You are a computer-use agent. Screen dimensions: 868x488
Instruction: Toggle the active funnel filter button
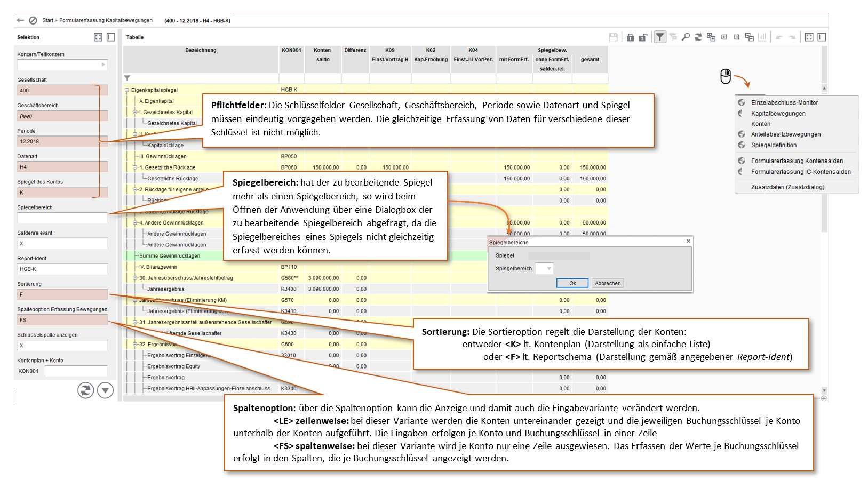[660, 37]
